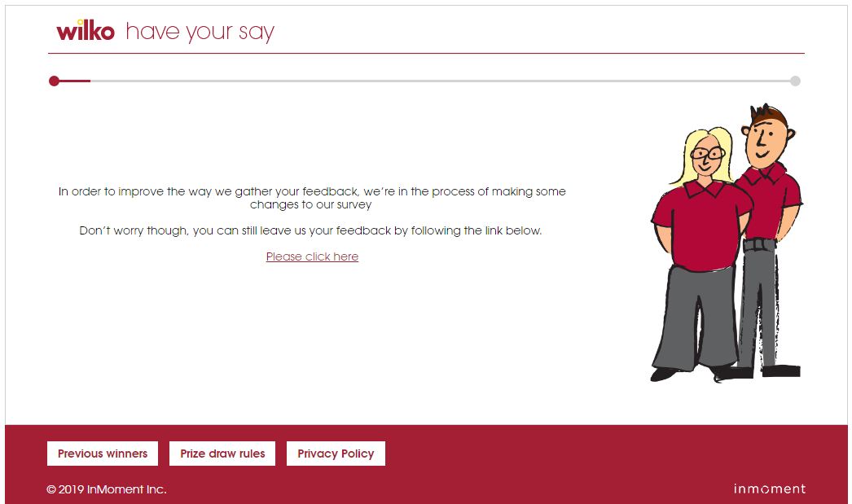
Task: Click the grey progress bar end dot
Action: click(795, 81)
